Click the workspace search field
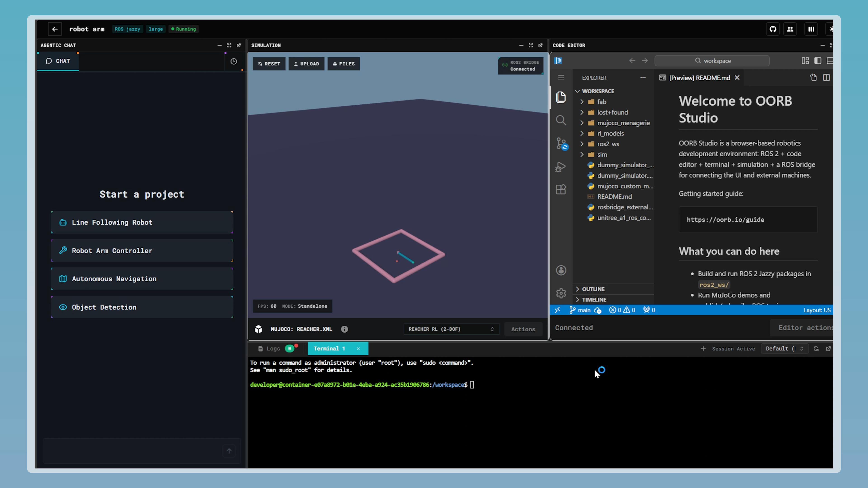This screenshot has height=488, width=868. (x=712, y=61)
